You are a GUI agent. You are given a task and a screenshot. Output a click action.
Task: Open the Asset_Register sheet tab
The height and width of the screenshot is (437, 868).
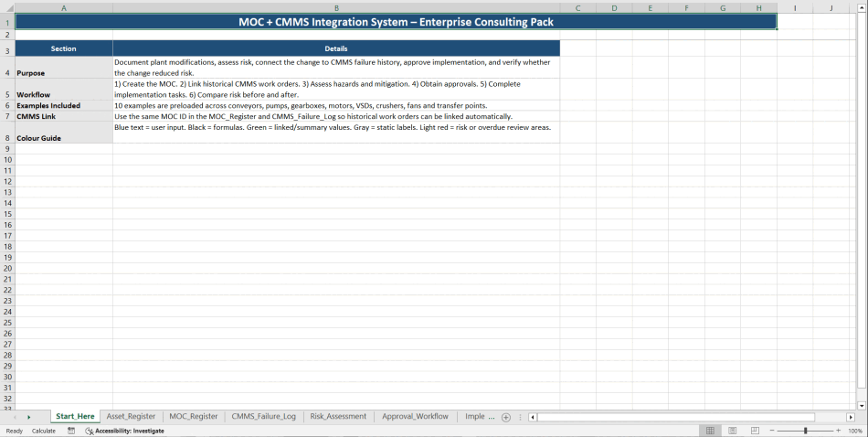pyautogui.click(x=131, y=417)
